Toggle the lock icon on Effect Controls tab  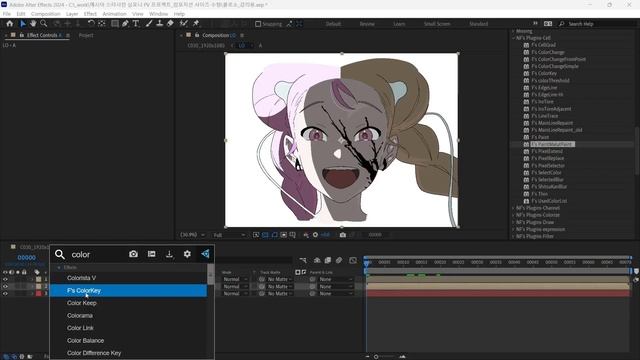click(21, 35)
